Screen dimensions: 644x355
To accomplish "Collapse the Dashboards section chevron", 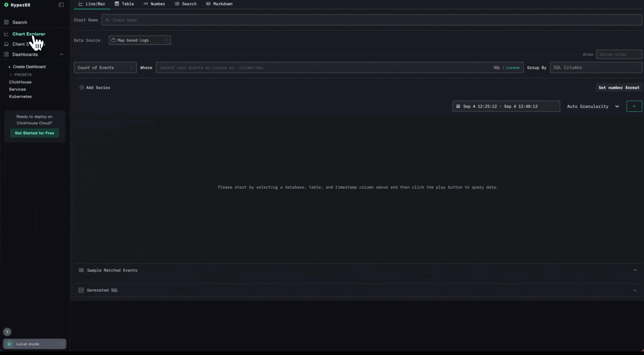I will [x=61, y=54].
